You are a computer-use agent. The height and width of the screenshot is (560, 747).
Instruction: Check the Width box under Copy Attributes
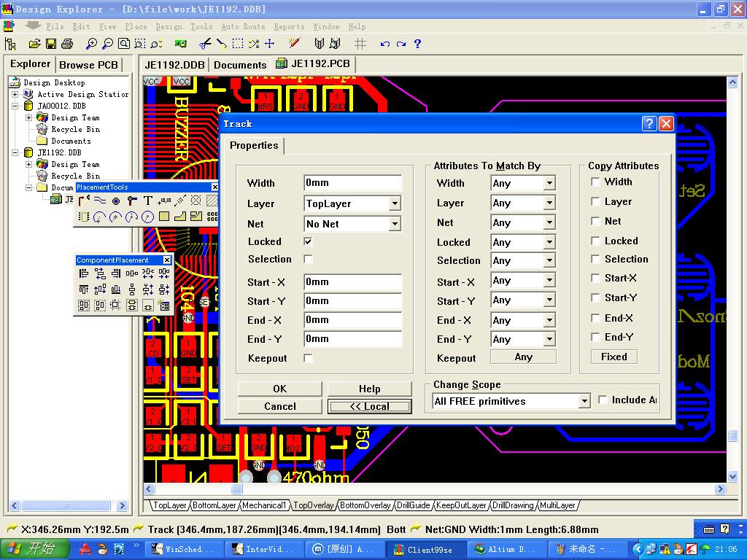pyautogui.click(x=596, y=182)
